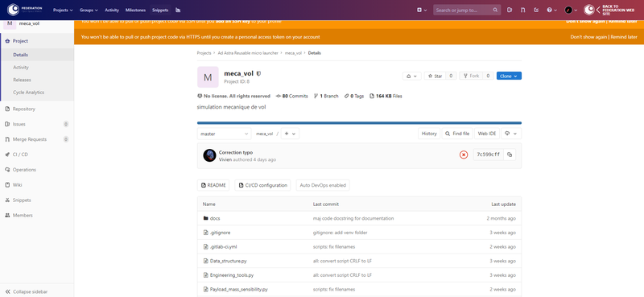This screenshot has width=644, height=297.
Task: Open the user avatar dropdown menu
Action: (x=571, y=10)
